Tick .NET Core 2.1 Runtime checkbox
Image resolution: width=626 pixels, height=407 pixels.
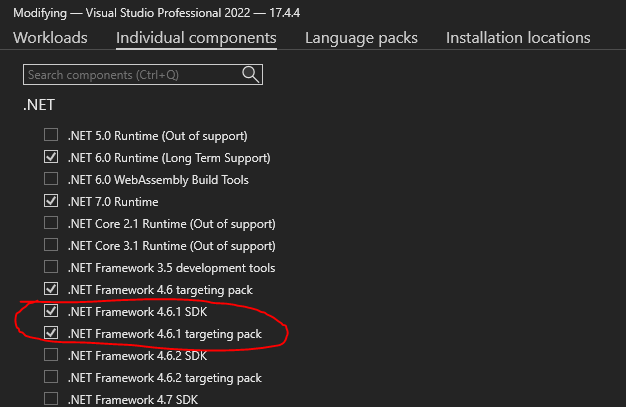[51, 223]
